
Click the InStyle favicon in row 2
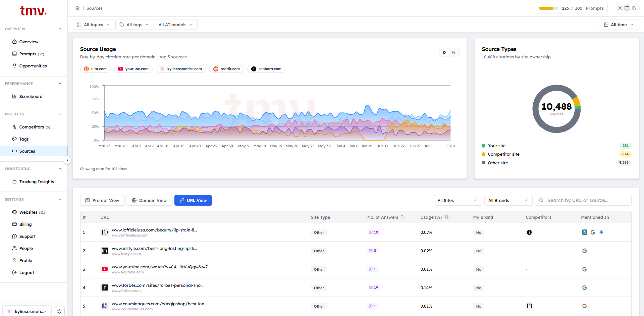coord(105,251)
